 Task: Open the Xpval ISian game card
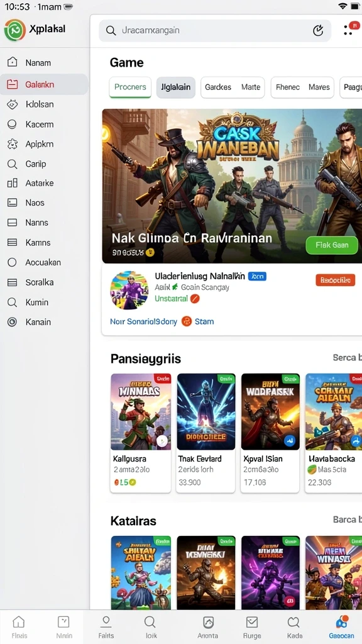point(270,433)
